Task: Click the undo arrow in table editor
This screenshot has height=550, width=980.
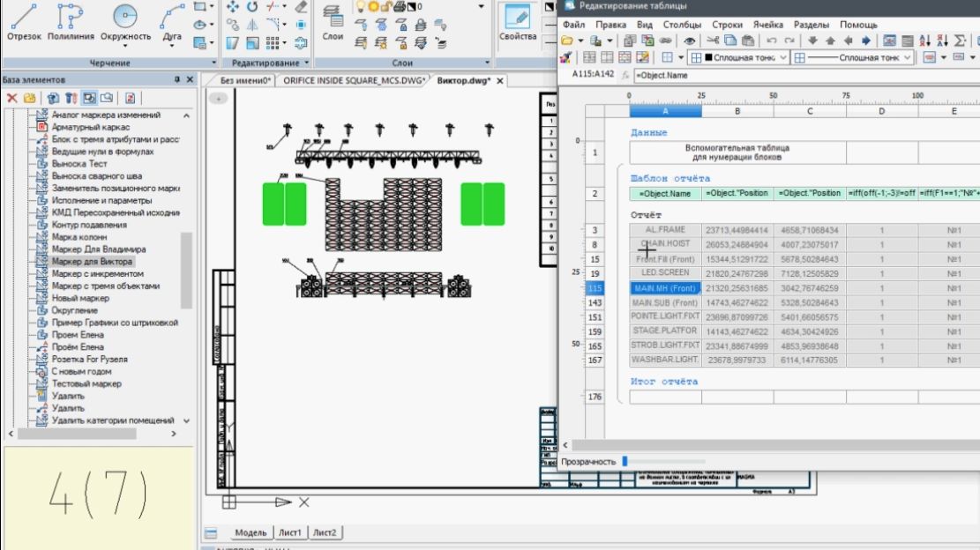Action: pos(772,41)
